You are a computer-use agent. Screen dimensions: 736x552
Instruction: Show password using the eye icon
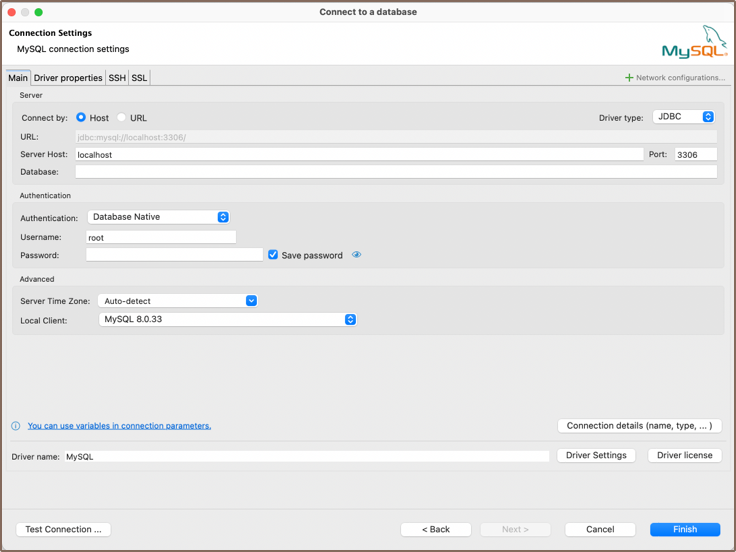356,255
